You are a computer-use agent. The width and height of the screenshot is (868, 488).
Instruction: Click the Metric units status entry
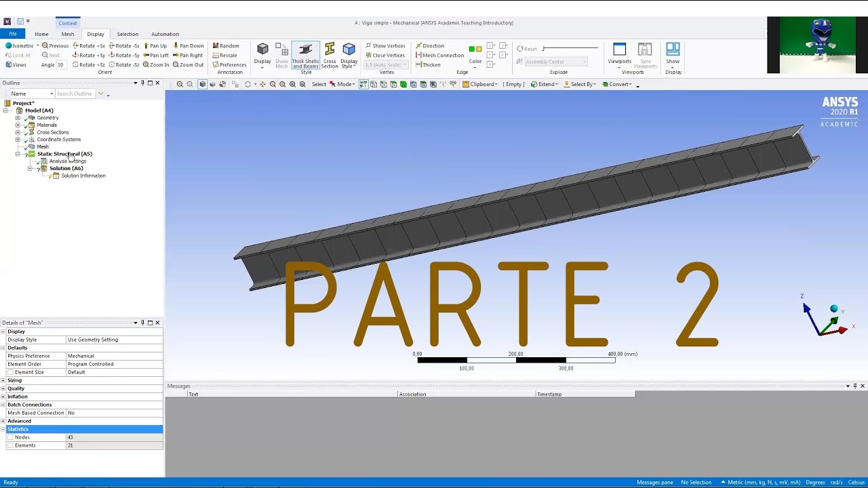click(x=761, y=483)
